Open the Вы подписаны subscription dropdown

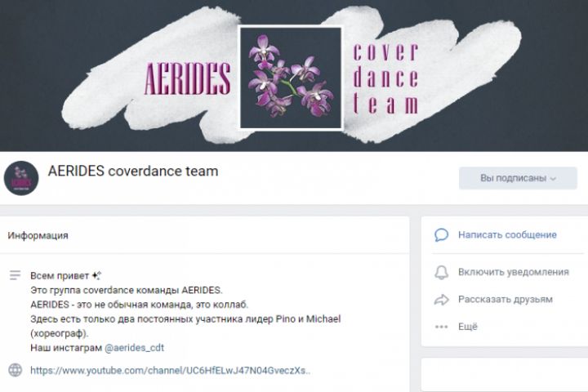[x=518, y=178]
